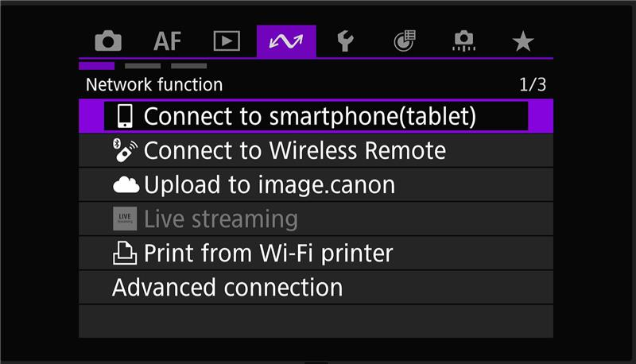Tap the grayed Live streaming item
The height and width of the screenshot is (364, 636).
pyautogui.click(x=316, y=219)
